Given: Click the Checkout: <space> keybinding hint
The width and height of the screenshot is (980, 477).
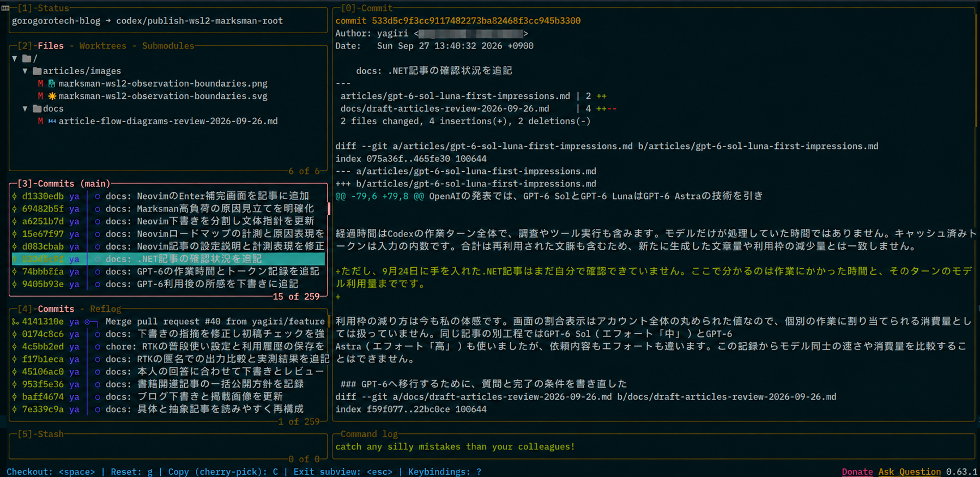Looking at the screenshot, I should pyautogui.click(x=51, y=472).
